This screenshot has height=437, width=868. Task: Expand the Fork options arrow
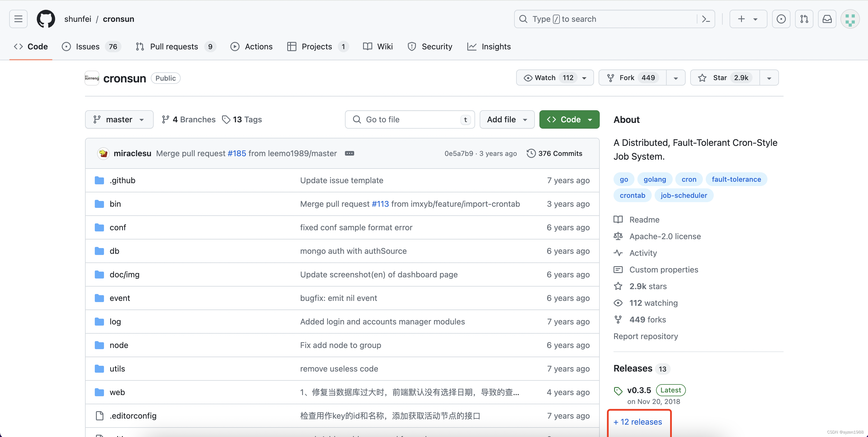click(x=676, y=78)
